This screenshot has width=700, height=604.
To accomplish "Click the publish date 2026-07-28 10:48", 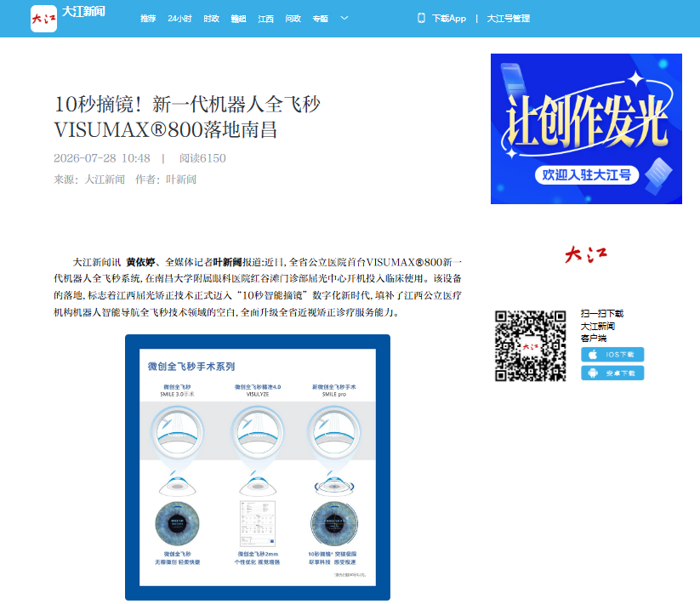I will click(x=102, y=158).
